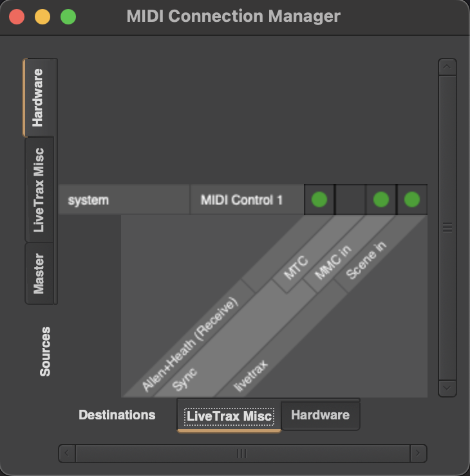Click the livetrax destination group label
The width and height of the screenshot is (470, 476).
[251, 375]
